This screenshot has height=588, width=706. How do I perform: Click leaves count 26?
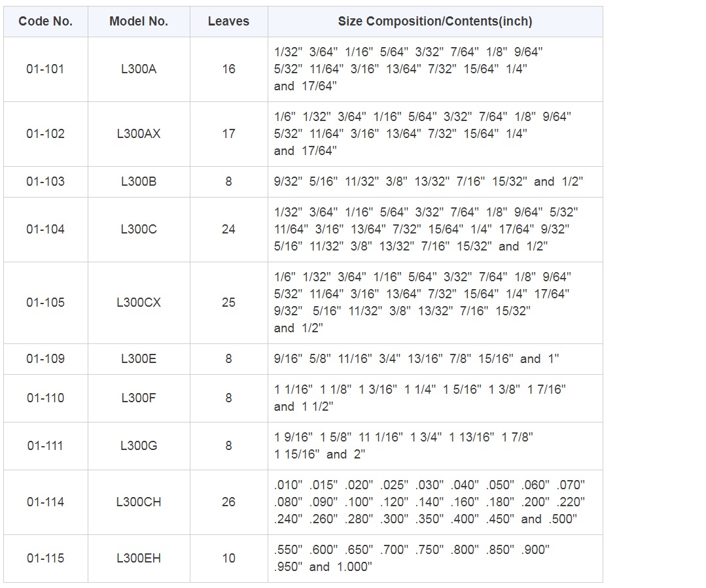tap(228, 502)
